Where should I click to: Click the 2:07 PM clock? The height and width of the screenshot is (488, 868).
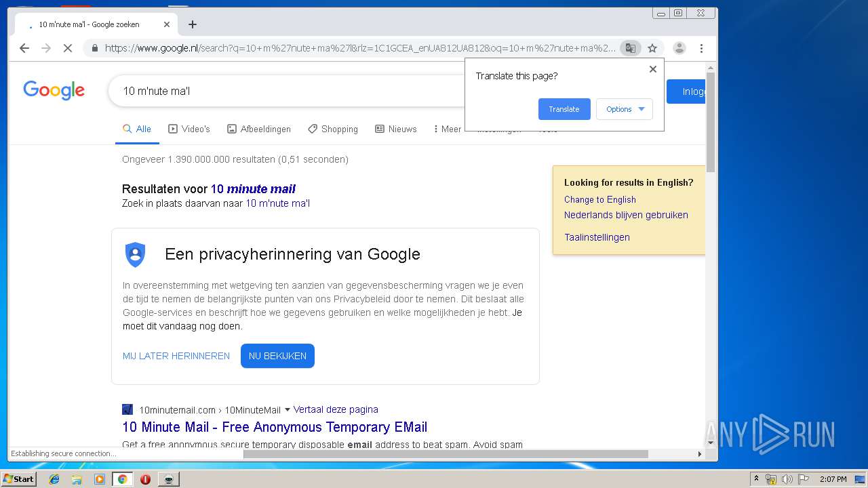pyautogui.click(x=833, y=479)
